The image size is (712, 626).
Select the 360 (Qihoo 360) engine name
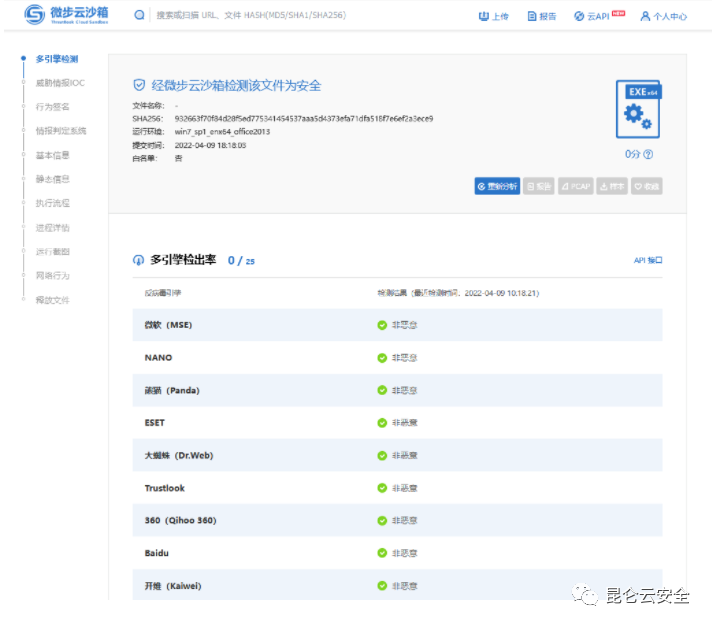(180, 520)
